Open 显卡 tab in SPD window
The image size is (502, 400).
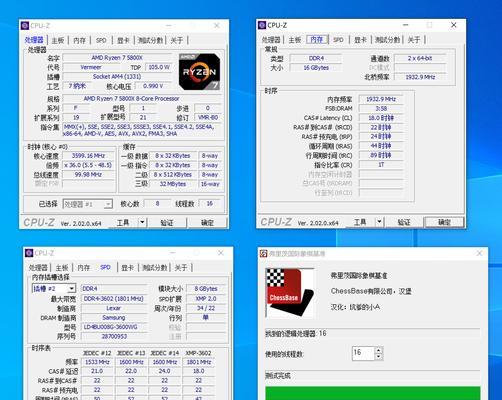pyautogui.click(x=127, y=268)
